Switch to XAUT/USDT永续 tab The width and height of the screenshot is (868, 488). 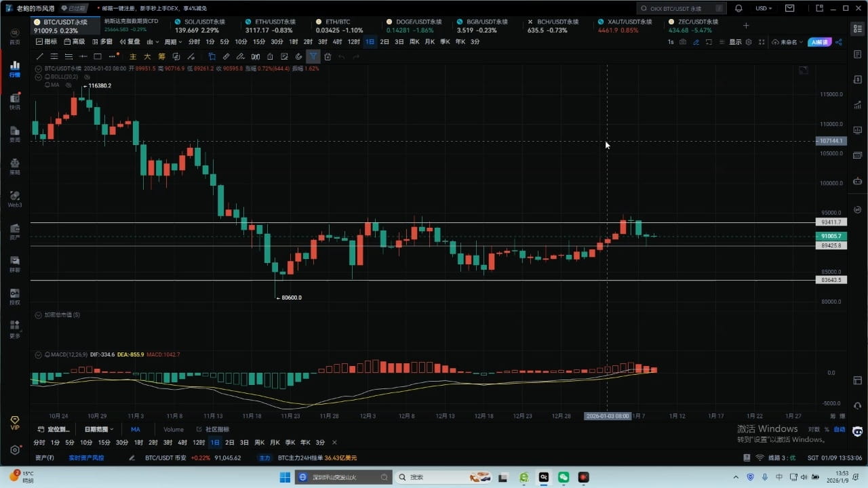point(625,26)
